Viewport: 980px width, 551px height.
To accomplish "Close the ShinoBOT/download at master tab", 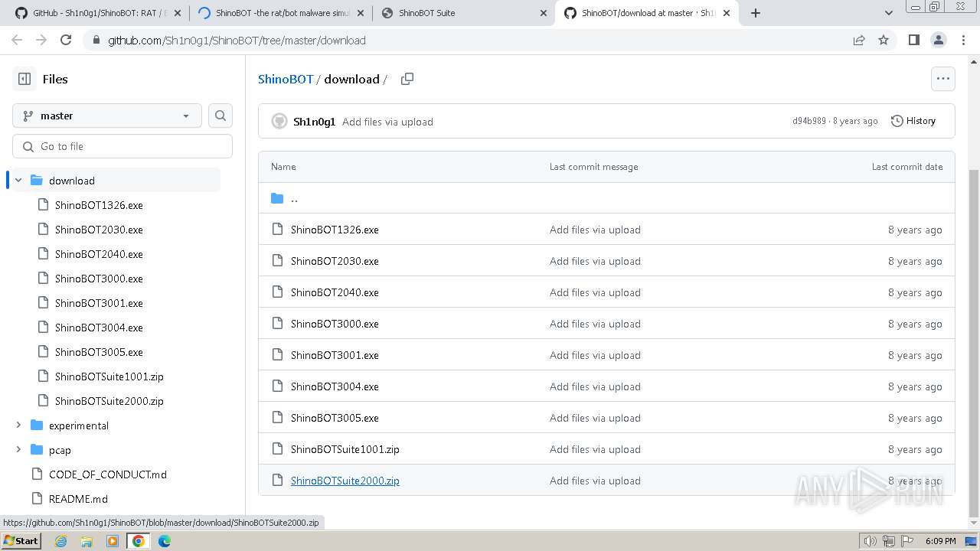I will [727, 13].
